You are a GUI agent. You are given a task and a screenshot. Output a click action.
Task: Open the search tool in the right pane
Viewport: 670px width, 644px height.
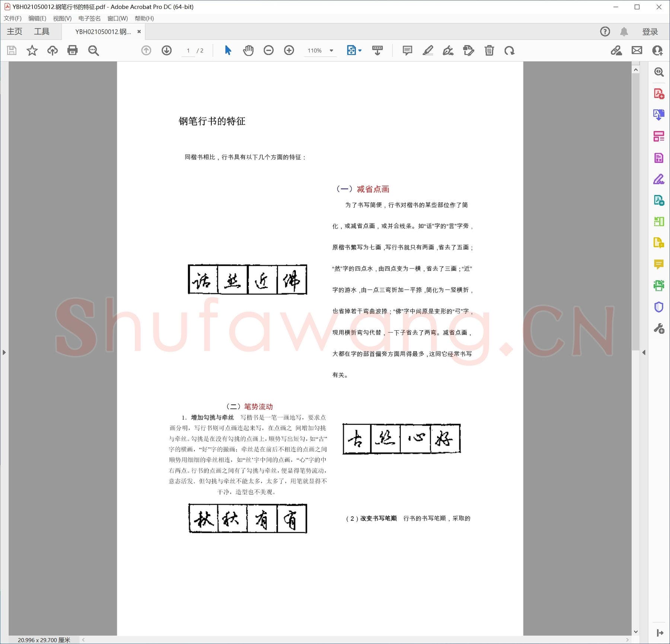coord(659,72)
